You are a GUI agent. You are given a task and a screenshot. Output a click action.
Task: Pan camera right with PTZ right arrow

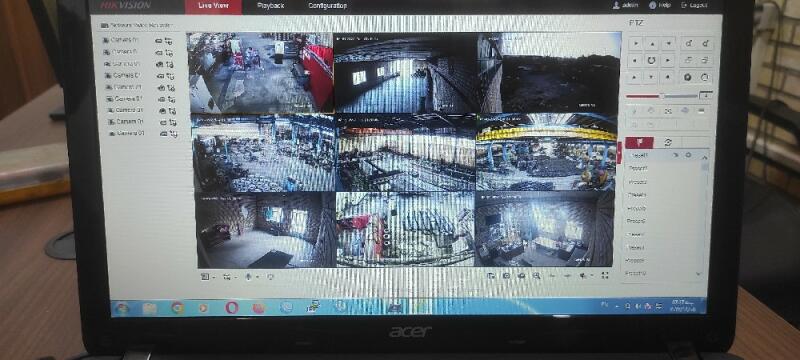click(668, 61)
